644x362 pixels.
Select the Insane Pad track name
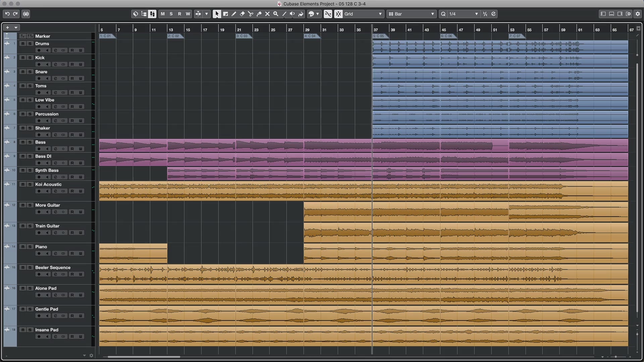[47, 330]
